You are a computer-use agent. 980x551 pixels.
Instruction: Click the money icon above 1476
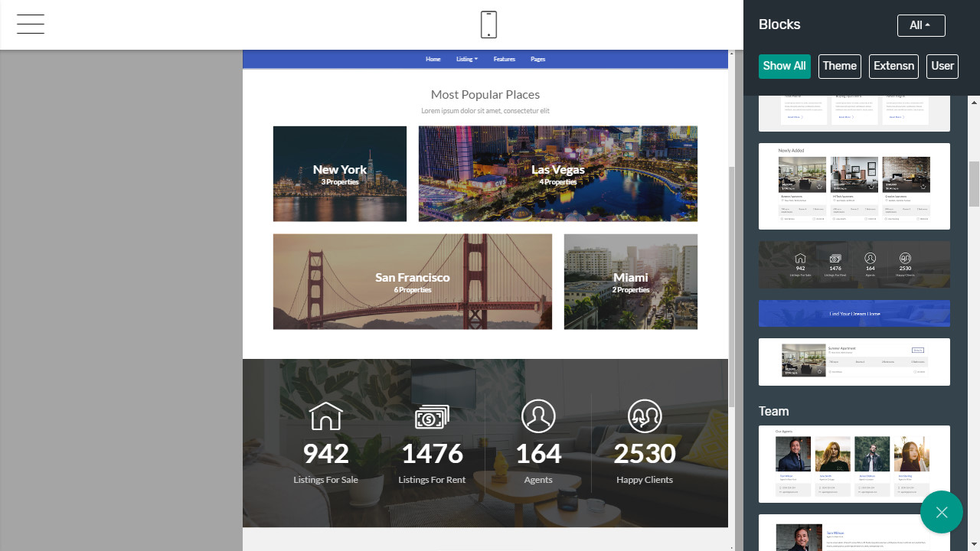click(x=432, y=416)
